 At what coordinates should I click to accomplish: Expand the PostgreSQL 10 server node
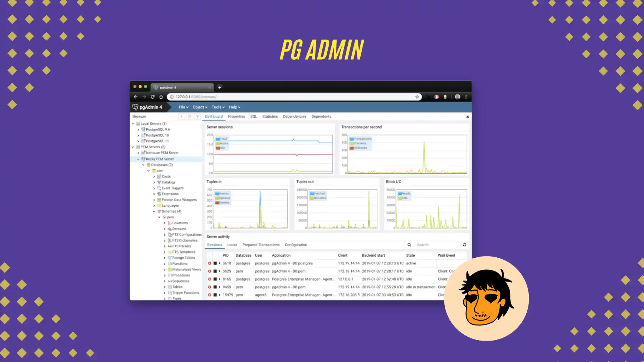tap(138, 135)
